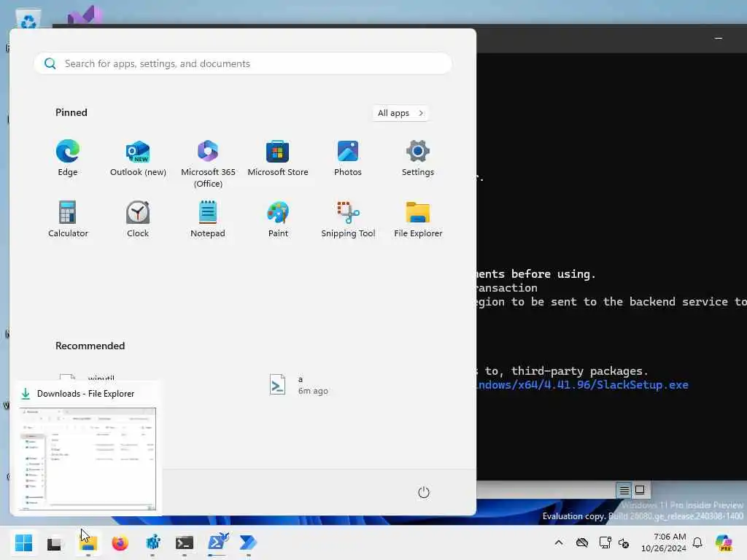Viewport: 747px width, 560px height.
Task: Open network status tray icon
Action: pyautogui.click(x=605, y=542)
